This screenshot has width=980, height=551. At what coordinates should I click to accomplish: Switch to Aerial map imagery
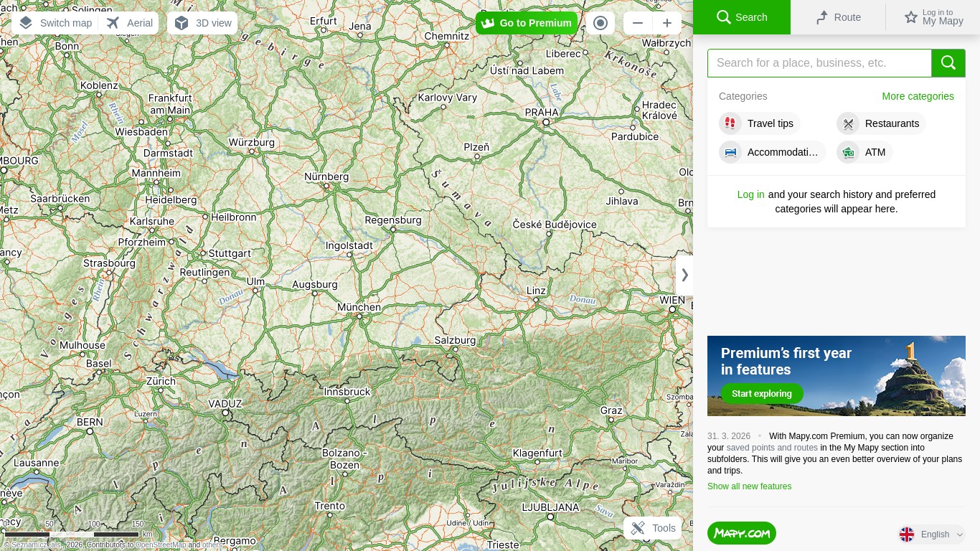[x=130, y=23]
